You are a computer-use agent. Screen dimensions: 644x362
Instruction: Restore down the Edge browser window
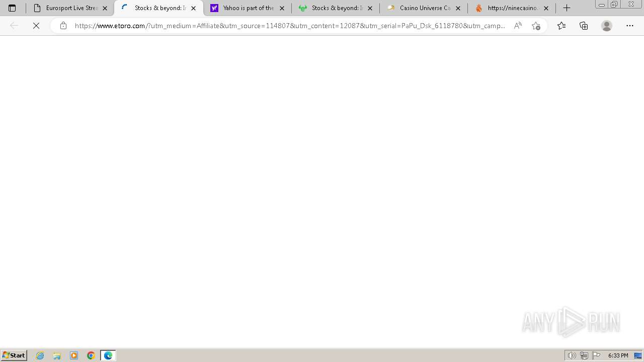pos(614,5)
